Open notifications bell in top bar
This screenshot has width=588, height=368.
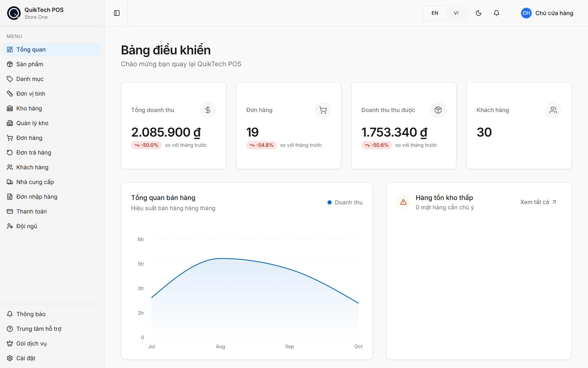point(496,13)
